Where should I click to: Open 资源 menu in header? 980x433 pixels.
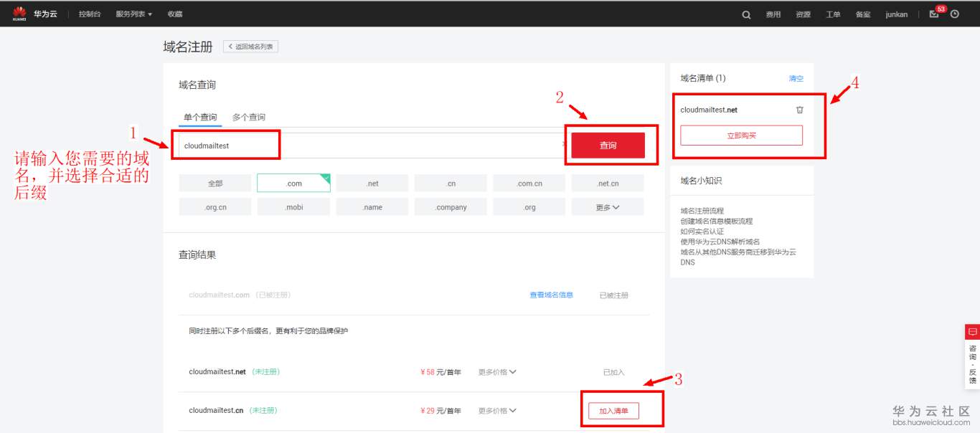point(803,14)
